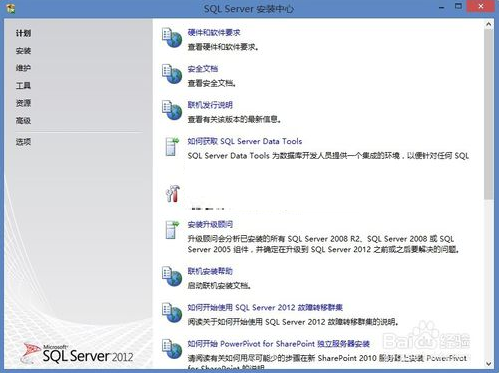Click the text 查看有关该版本的最新信息。
Image resolution: width=500 pixels, height=373 pixels.
tap(234, 119)
